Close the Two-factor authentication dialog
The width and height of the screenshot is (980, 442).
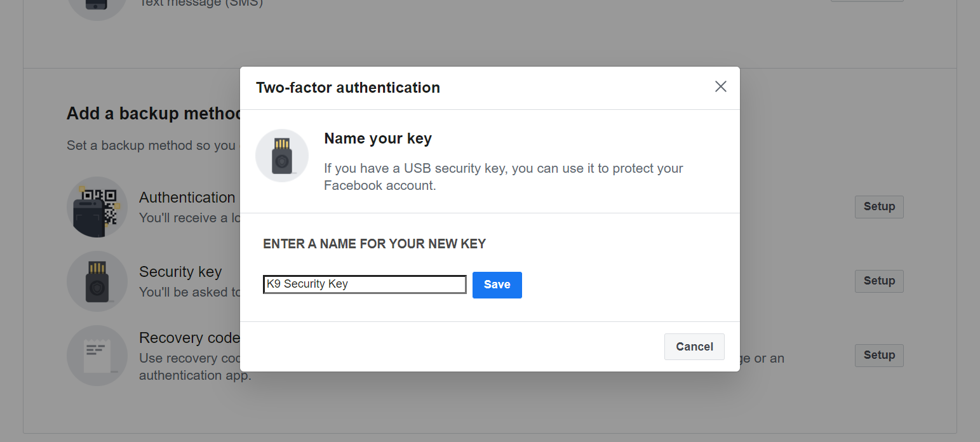[720, 86]
